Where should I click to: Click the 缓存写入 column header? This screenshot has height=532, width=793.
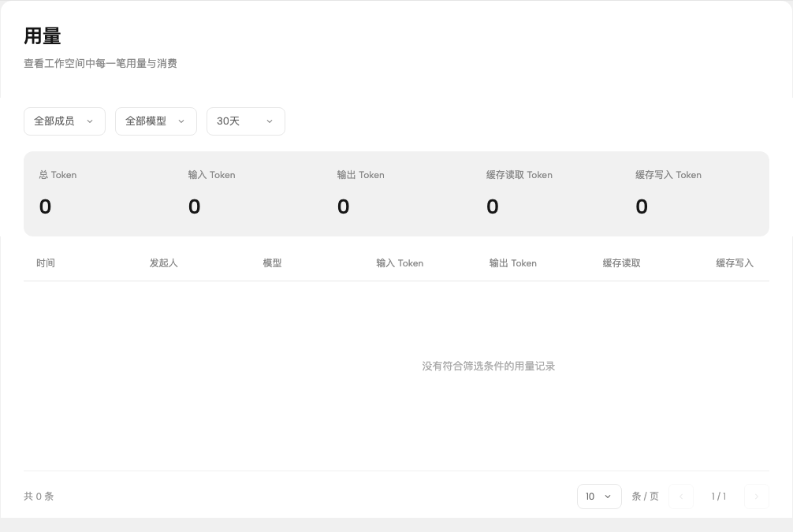pos(735,263)
